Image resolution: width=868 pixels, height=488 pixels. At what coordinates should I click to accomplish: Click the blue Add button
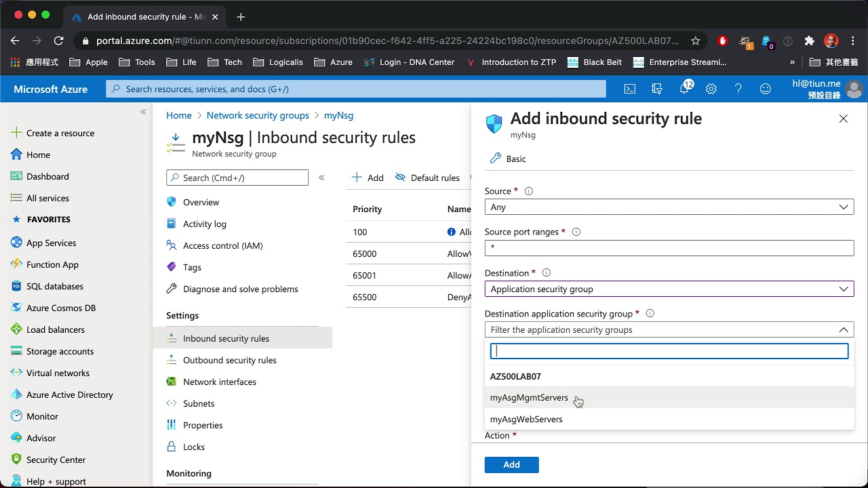point(511,464)
